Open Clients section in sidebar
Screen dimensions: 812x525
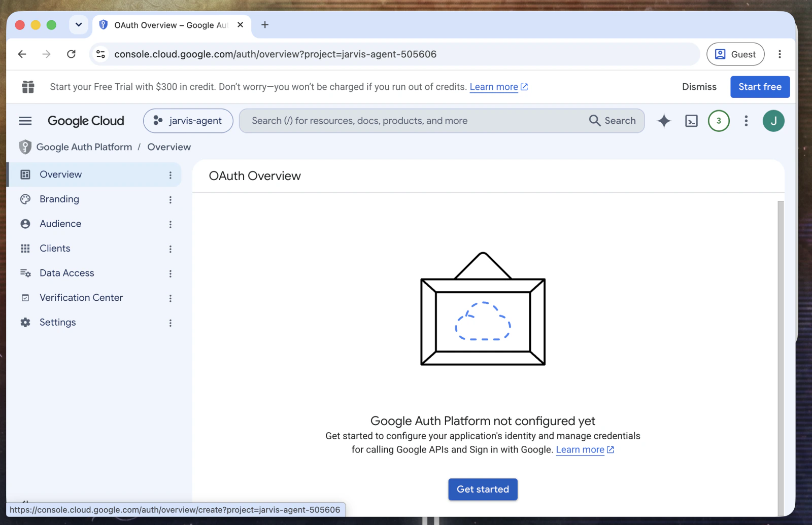point(94,249)
